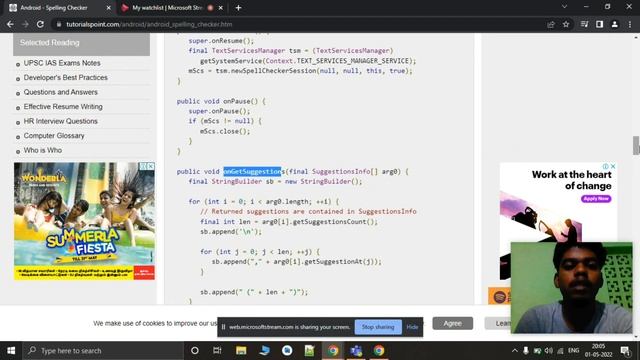
Task: Bookmark this page with the star icon
Action: (566, 24)
